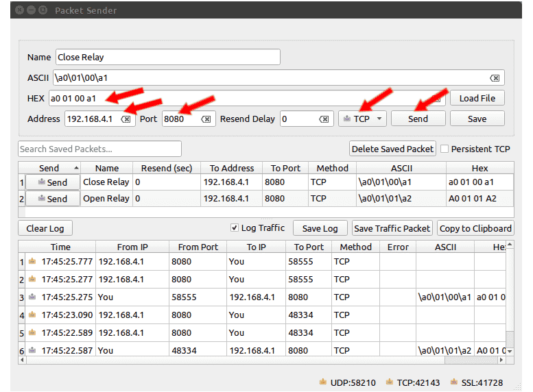Click log row 1 number header
533x392 pixels.
tap(22, 262)
